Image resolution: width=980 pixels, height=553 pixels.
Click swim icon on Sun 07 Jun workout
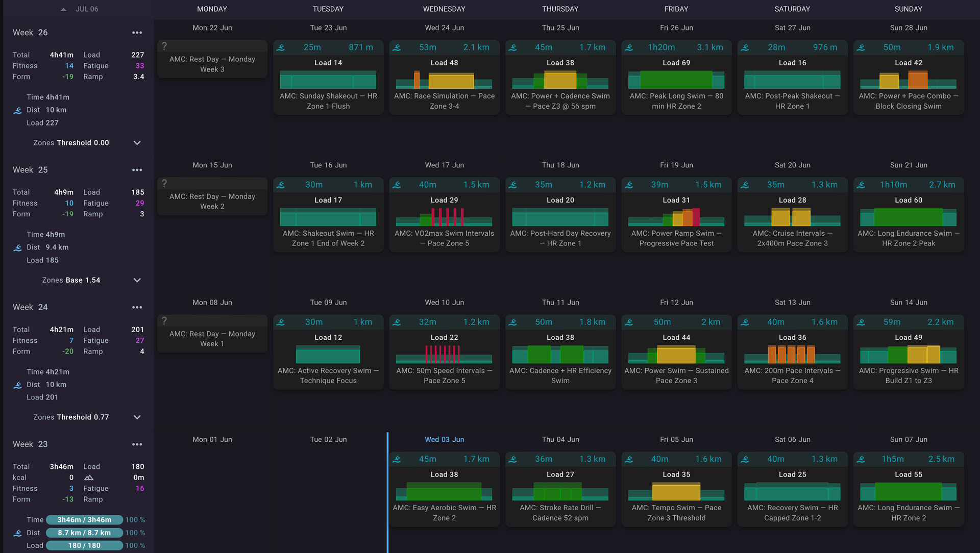tap(861, 459)
